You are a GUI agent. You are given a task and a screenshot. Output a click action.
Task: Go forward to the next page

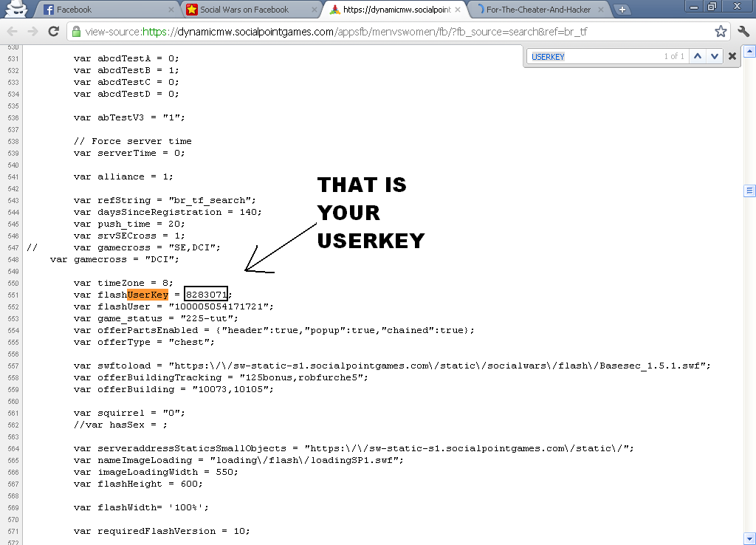[32, 32]
